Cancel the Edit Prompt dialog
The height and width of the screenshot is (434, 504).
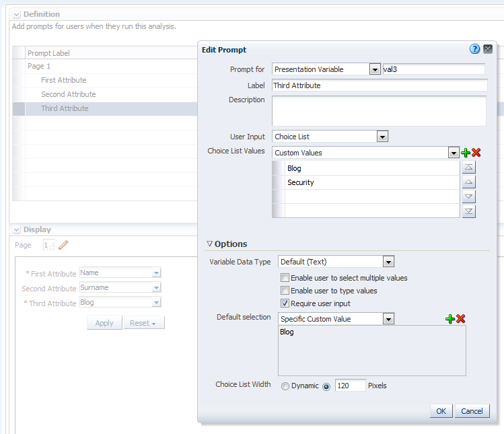point(472,411)
